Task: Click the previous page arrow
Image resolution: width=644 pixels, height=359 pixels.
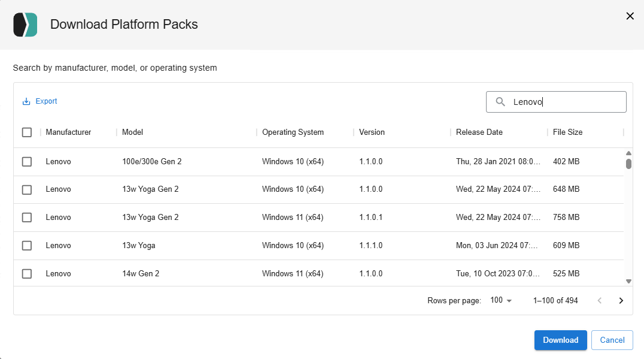Action: point(599,301)
